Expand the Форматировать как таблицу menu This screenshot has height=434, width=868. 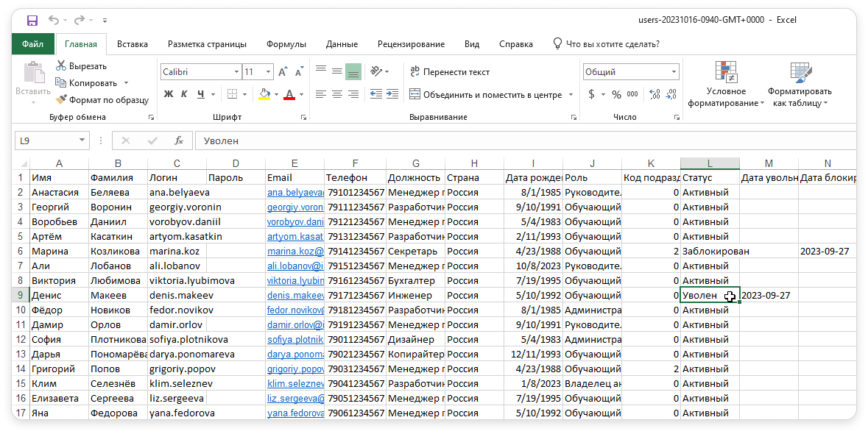800,85
